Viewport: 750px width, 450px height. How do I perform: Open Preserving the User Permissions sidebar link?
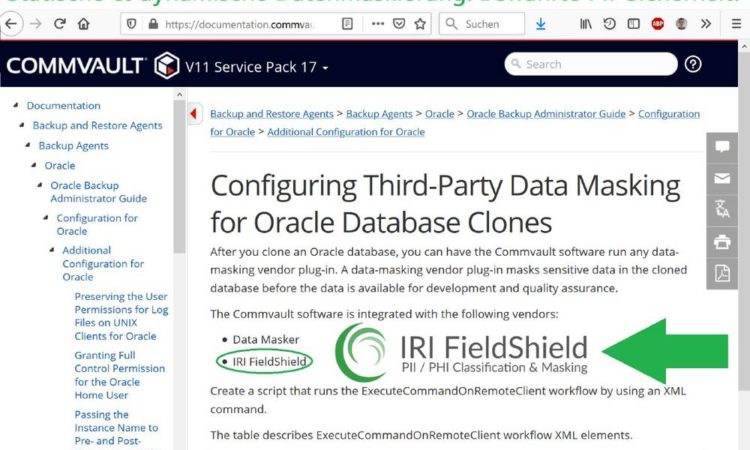pos(121,316)
